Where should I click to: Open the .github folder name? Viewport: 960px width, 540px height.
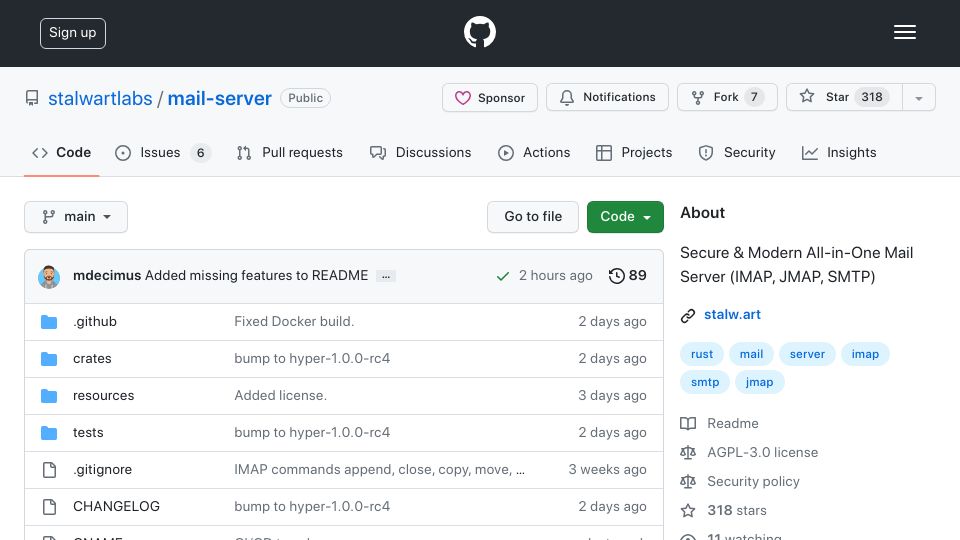(x=95, y=321)
